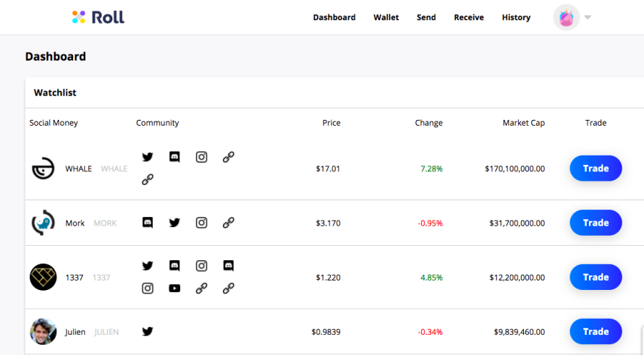Open Julien's Twitter icon
Screen dimensions: 644x355
[148, 331]
